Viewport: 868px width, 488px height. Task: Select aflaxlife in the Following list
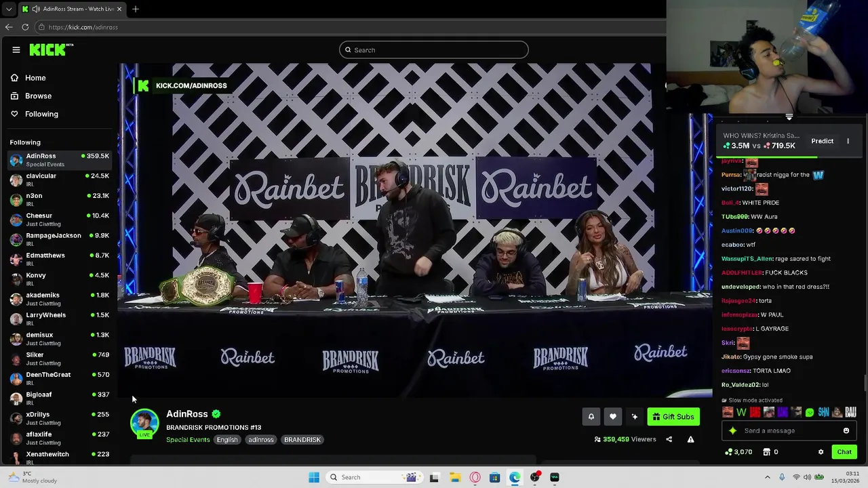[x=60, y=438]
